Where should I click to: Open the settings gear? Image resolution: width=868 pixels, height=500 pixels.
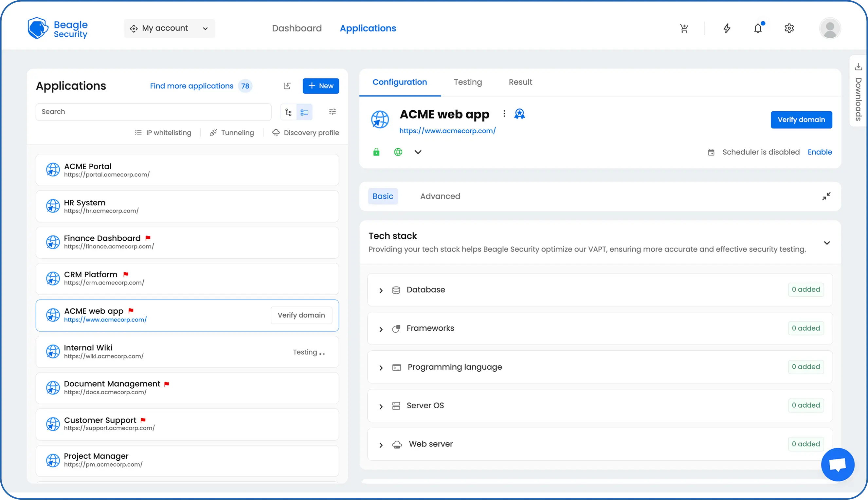789,28
